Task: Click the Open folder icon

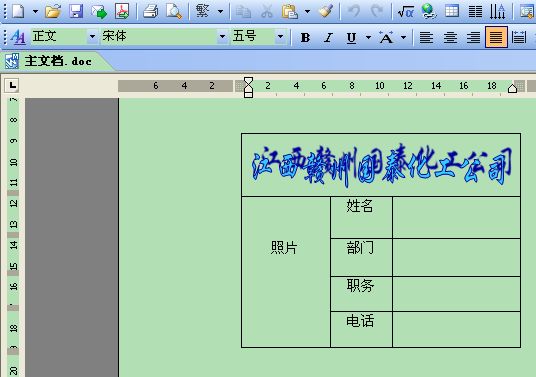Action: pyautogui.click(x=53, y=11)
